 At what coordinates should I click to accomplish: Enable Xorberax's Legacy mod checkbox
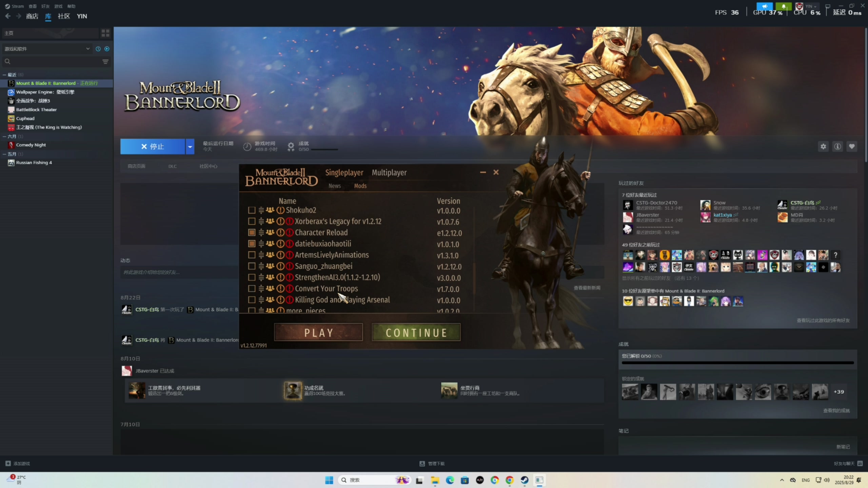tap(252, 221)
